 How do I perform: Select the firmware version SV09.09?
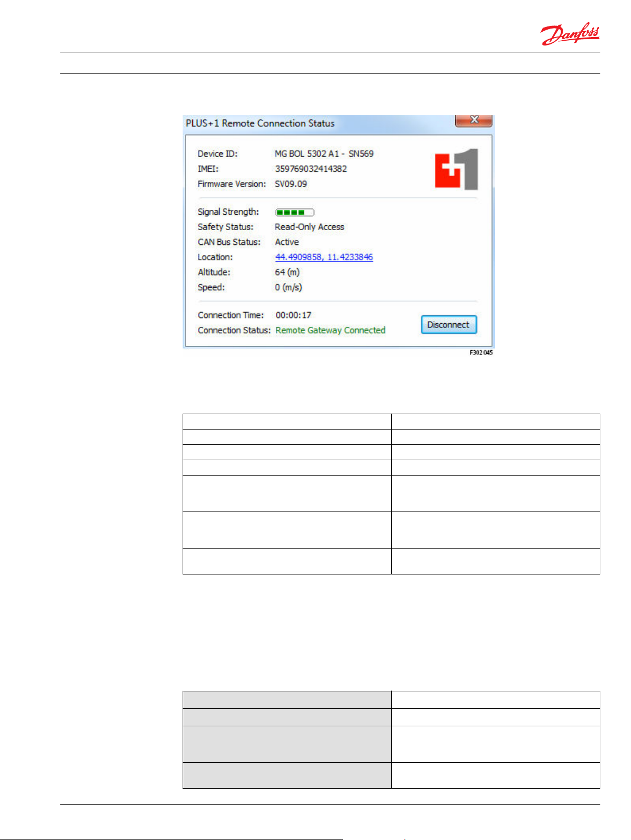point(291,184)
